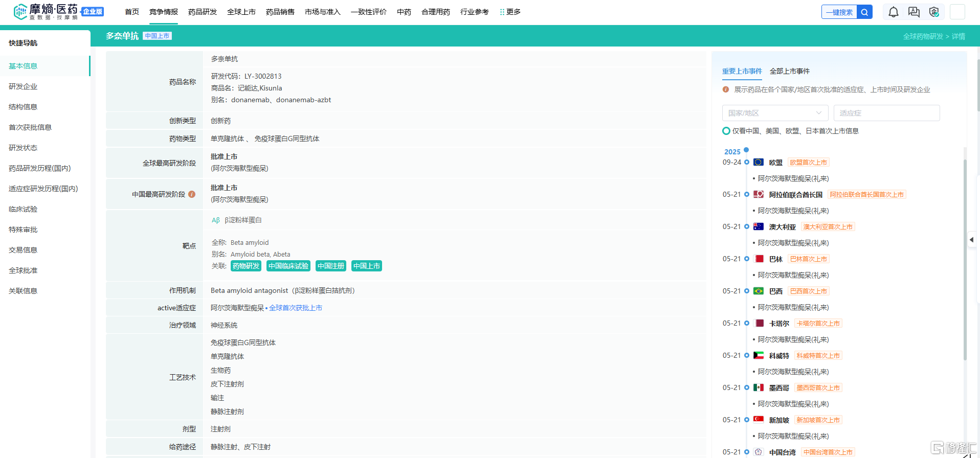
Task: Click the 更多 dots grid icon
Action: pos(502,12)
